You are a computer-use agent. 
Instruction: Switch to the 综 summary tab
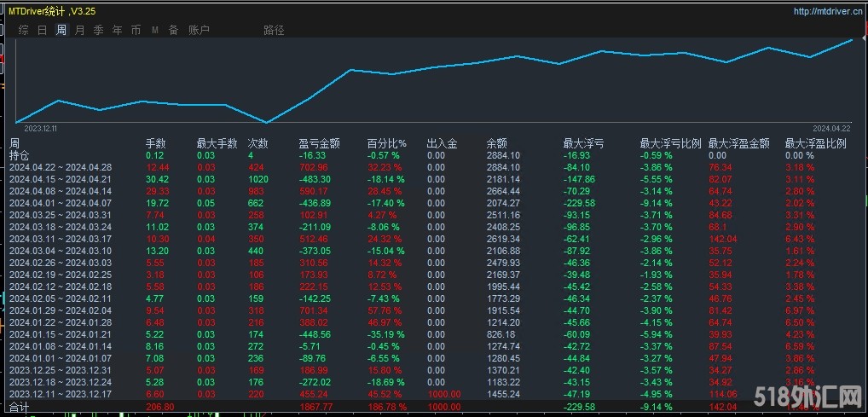coord(23,30)
